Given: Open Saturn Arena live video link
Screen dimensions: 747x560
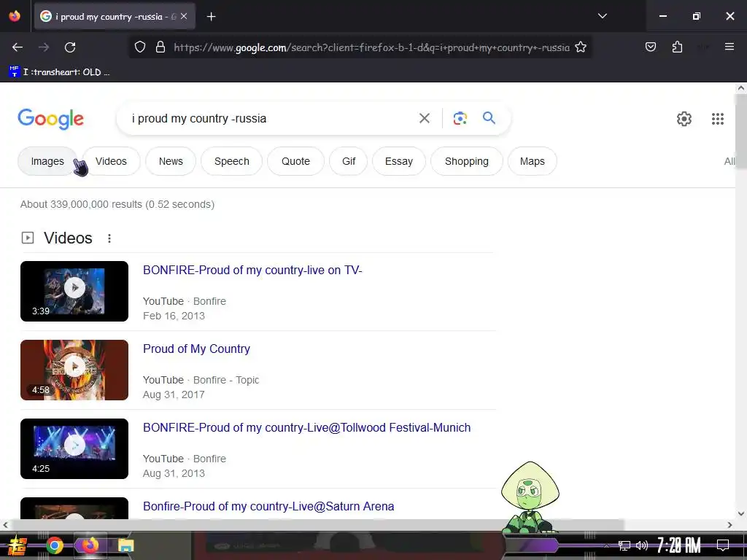Looking at the screenshot, I should tap(268, 506).
